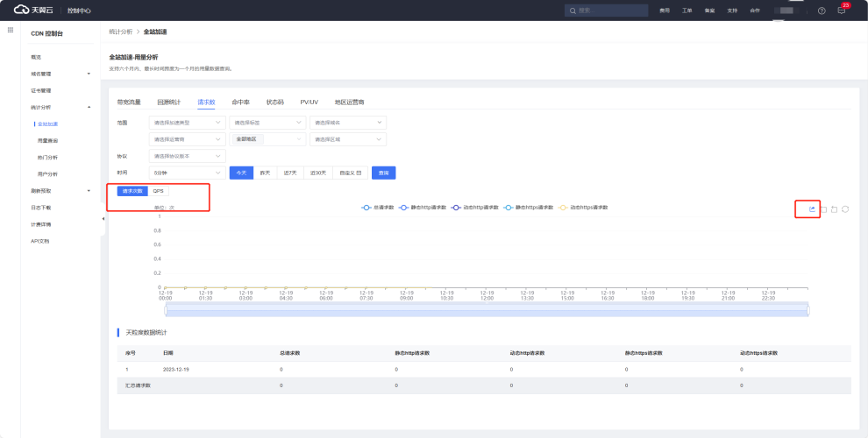Open the help question mark icon

click(x=822, y=11)
